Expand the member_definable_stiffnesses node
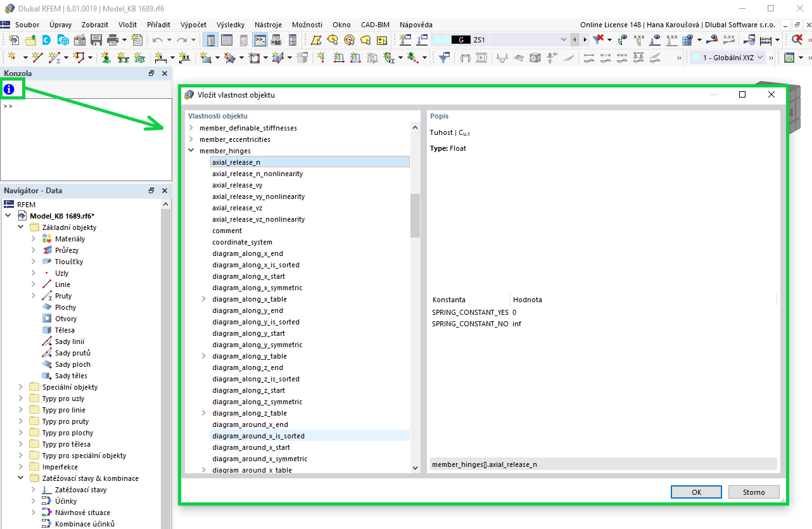The width and height of the screenshot is (812, 529). click(191, 128)
